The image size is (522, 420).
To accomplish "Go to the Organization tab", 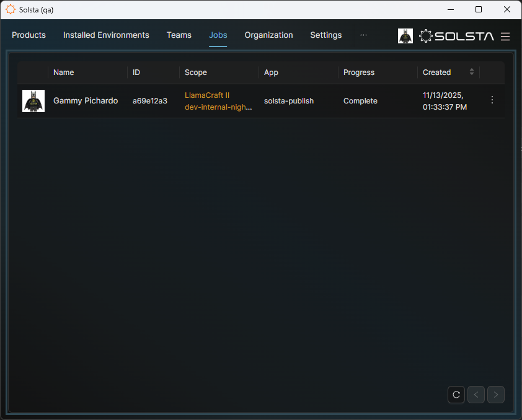I will click(268, 35).
